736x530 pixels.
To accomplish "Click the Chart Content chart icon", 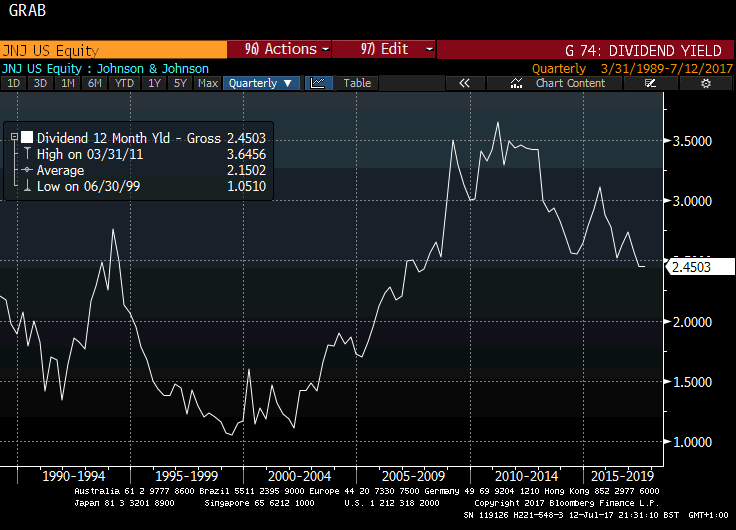I will tap(516, 83).
